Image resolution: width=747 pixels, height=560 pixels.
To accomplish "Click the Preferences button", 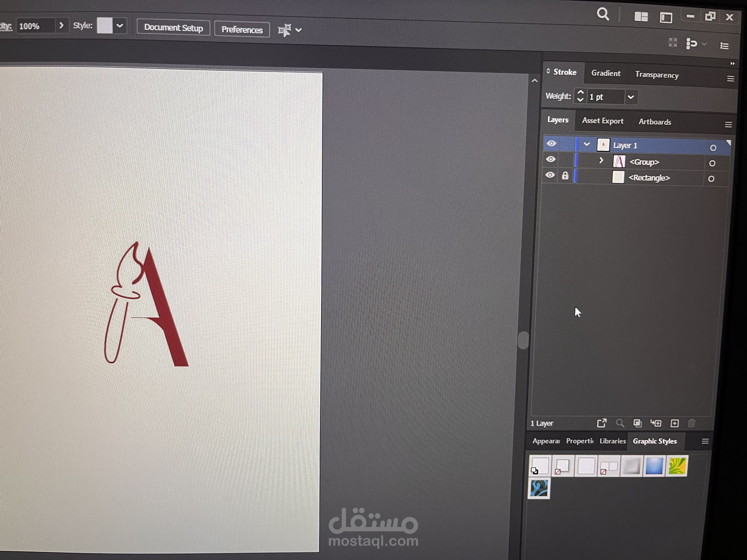I will (242, 30).
